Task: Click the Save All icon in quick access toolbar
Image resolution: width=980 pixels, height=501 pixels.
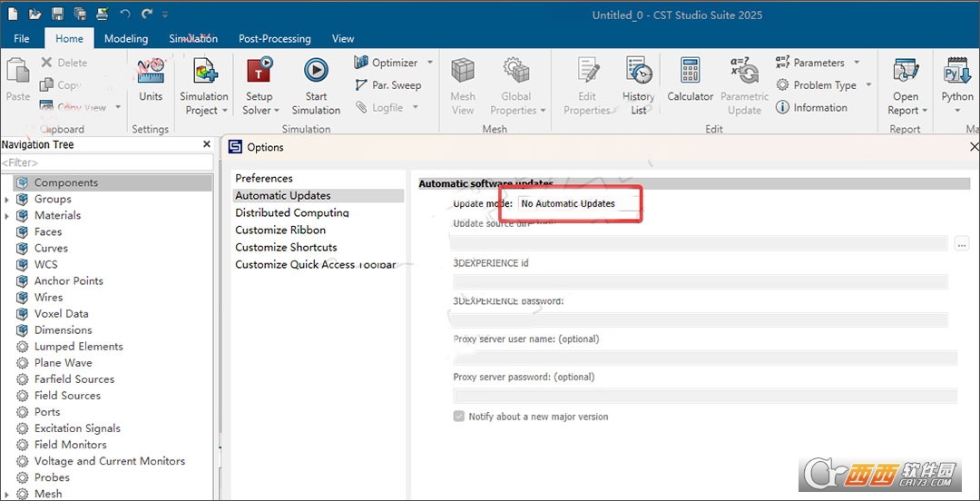Action: point(79,13)
